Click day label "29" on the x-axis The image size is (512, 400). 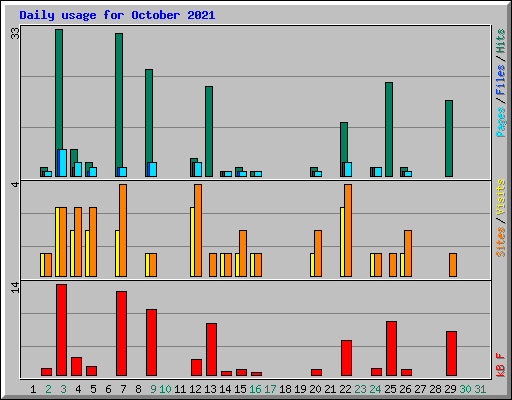(450, 389)
